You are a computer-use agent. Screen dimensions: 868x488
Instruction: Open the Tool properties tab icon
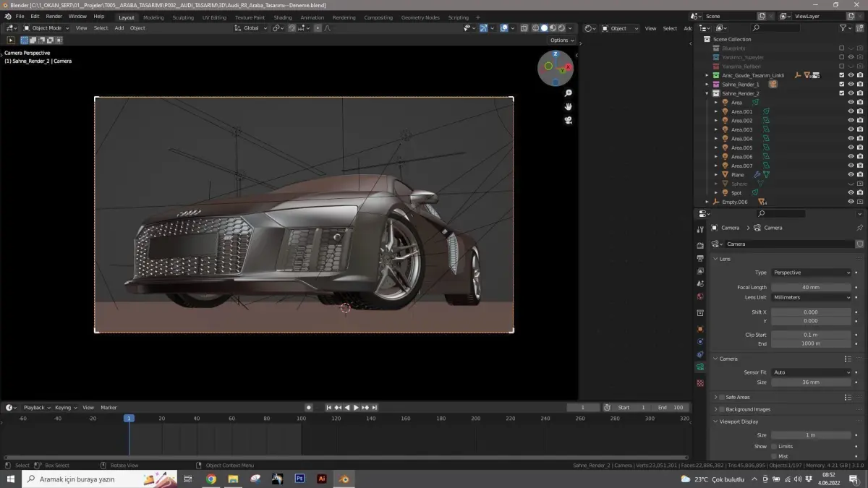[700, 229]
